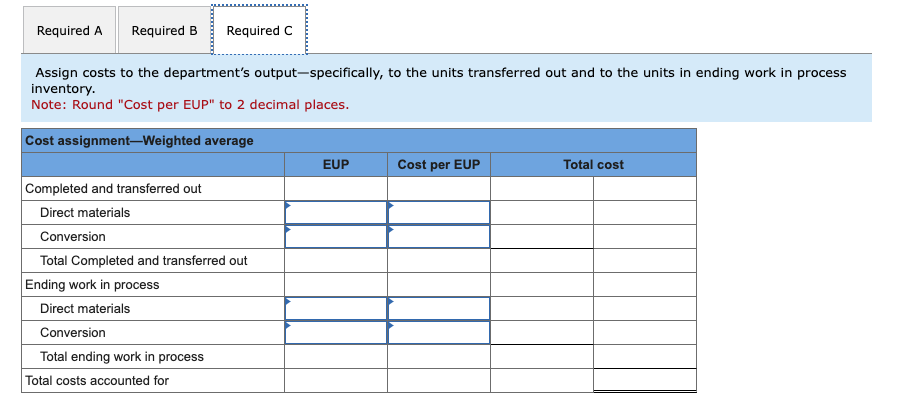The image size is (916, 401).
Task: Click Cost per EUP field for ending WIP Conversion
Action: click(439, 333)
